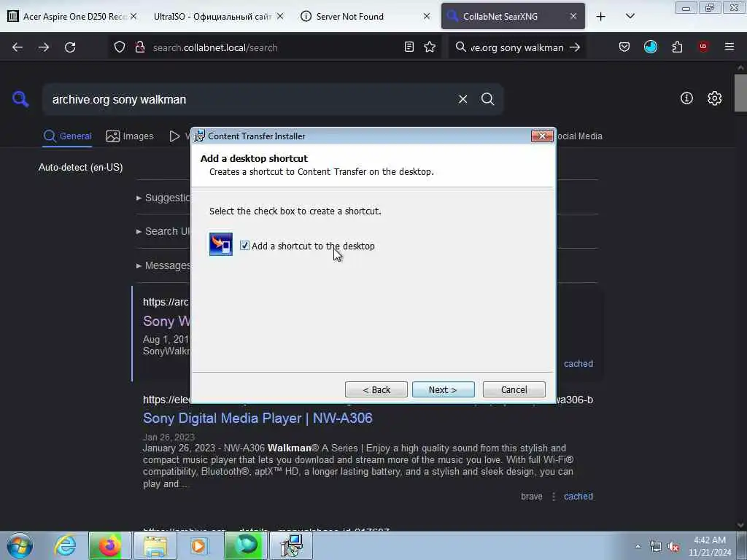Open the blue circular extension icon
This screenshot has height=560, width=747.
[x=650, y=47]
